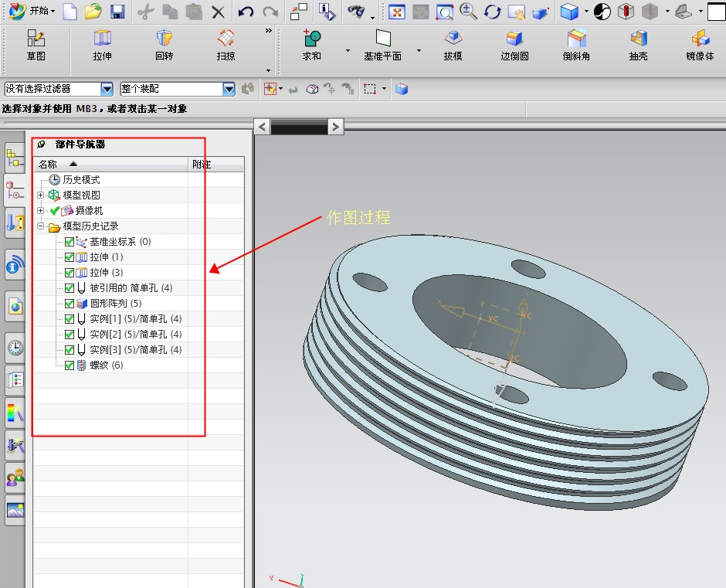Expand the dropdown arrow next to 求和

[348, 50]
